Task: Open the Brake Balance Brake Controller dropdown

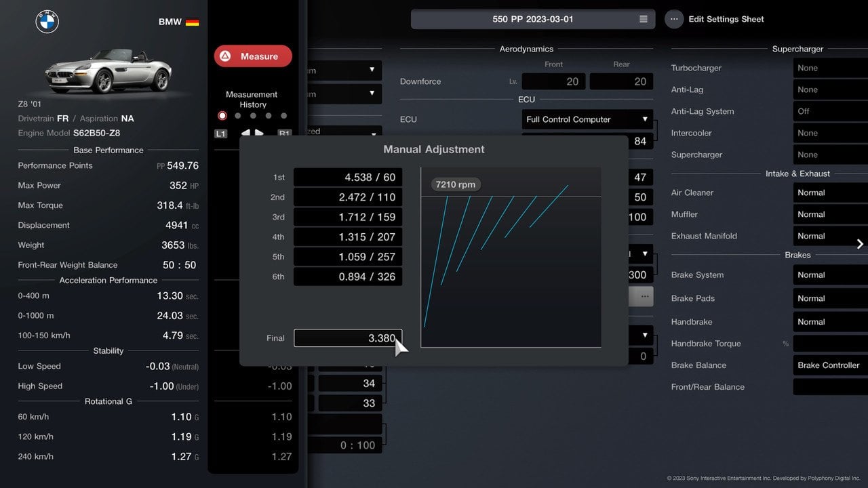Action: pos(830,365)
